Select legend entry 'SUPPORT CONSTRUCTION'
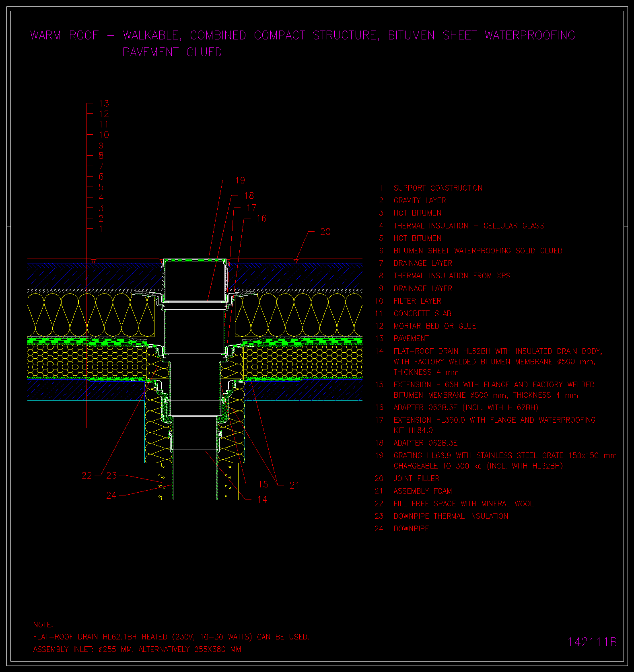The height and width of the screenshot is (672, 634). point(438,188)
